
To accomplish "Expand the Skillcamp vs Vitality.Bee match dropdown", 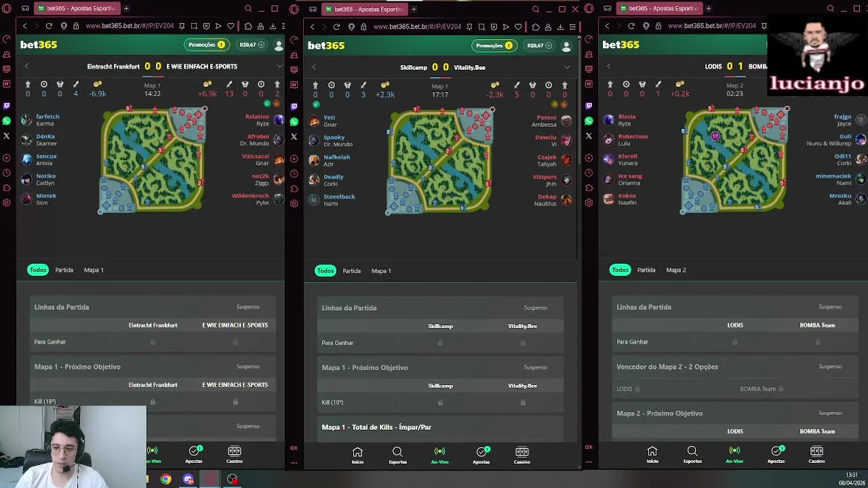I will 567,67.
